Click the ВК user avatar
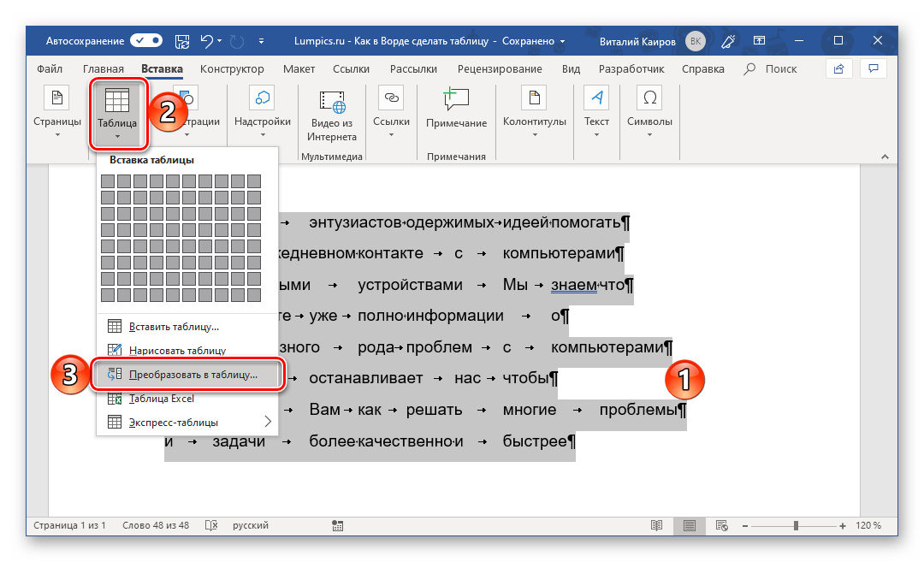 point(696,41)
